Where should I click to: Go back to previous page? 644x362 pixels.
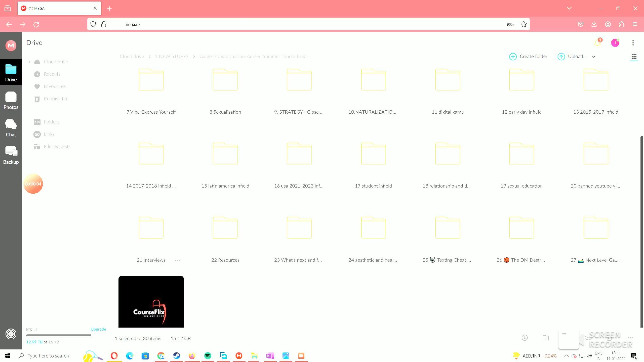[x=9, y=24]
